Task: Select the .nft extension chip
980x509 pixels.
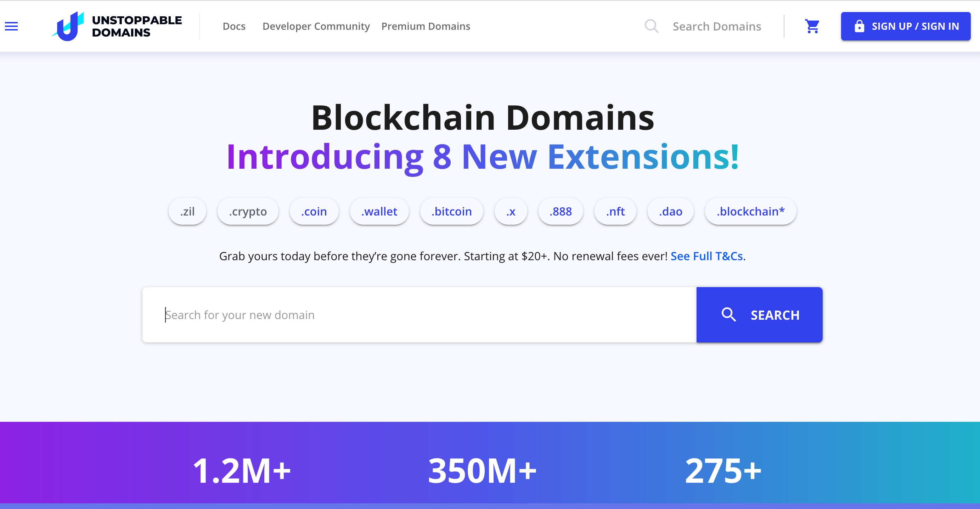Action: click(615, 211)
